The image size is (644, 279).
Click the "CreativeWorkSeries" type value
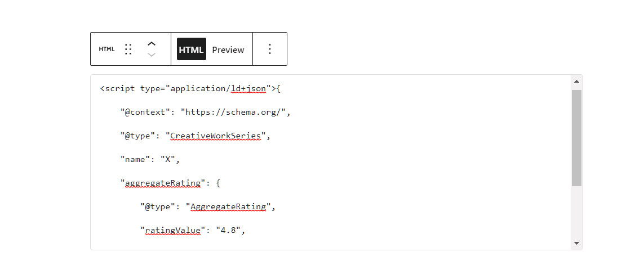216,136
